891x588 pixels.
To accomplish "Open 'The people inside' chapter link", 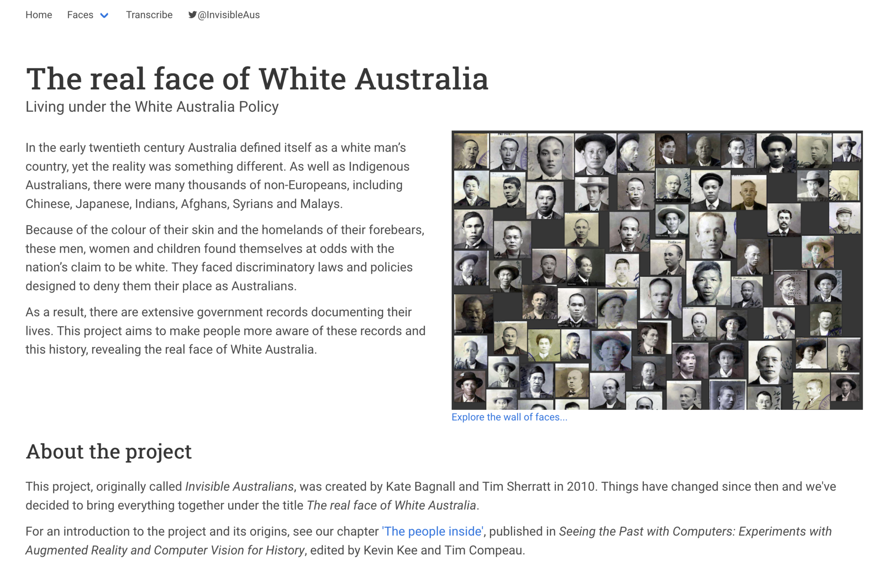I will 433,531.
